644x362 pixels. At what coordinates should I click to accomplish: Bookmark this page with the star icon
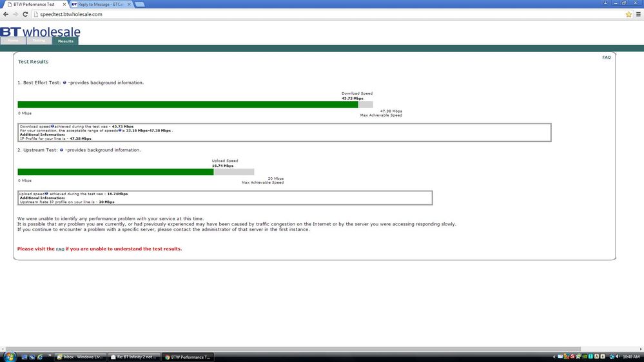coord(629,14)
